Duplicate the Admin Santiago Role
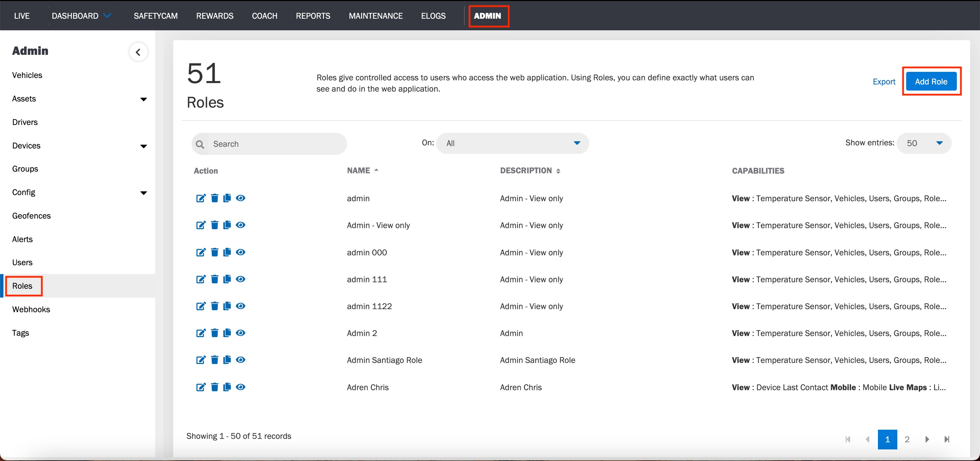This screenshot has height=461, width=980. click(227, 360)
